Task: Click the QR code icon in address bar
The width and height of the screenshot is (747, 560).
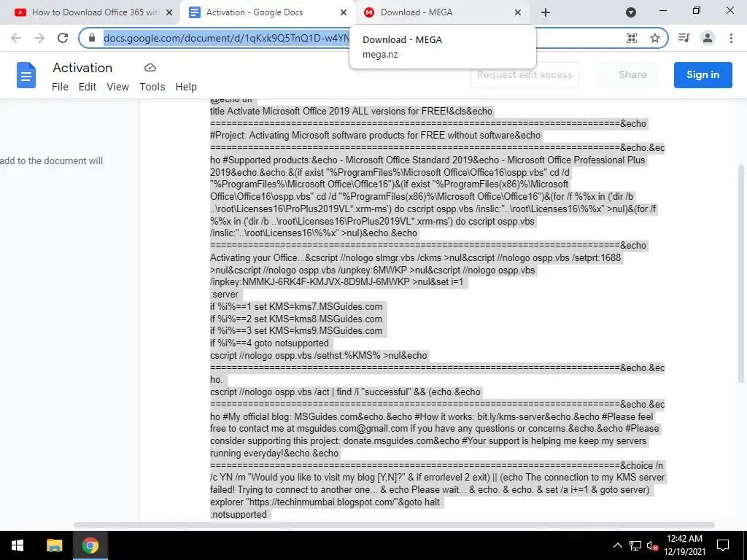Action: (x=632, y=38)
